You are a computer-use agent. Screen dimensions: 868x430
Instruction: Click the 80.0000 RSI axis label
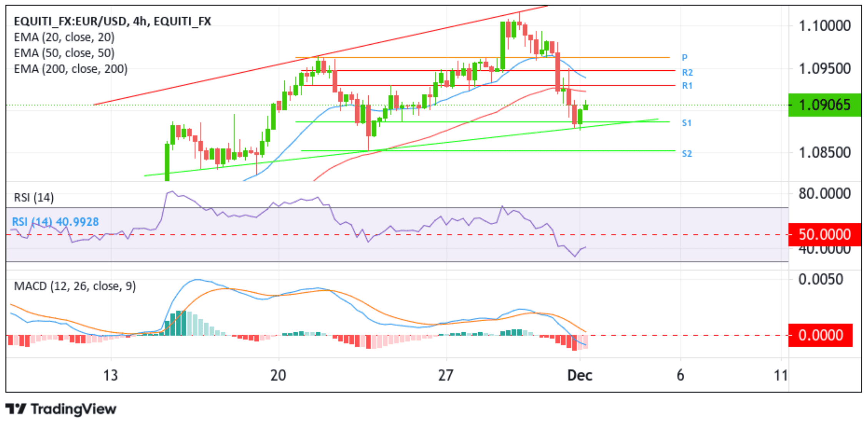point(825,193)
